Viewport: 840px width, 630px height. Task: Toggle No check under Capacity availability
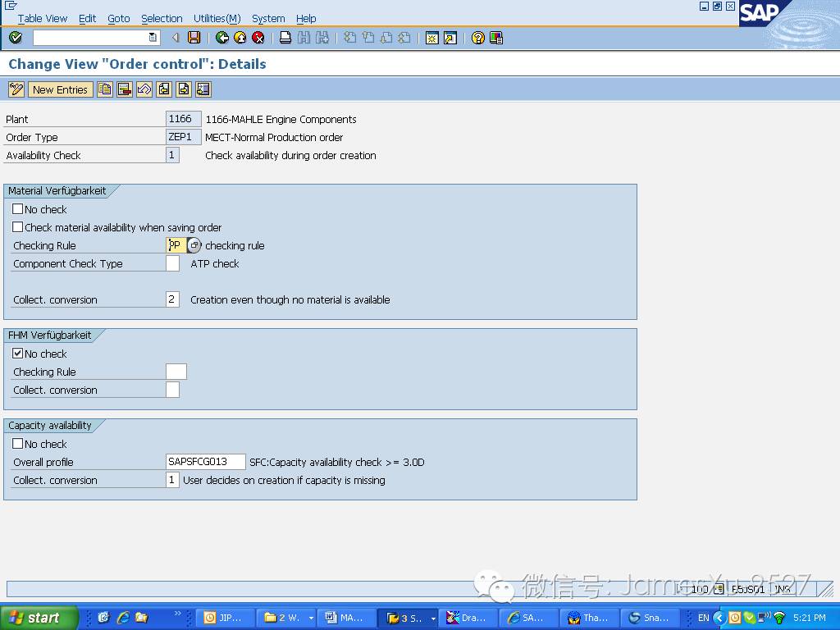click(18, 444)
